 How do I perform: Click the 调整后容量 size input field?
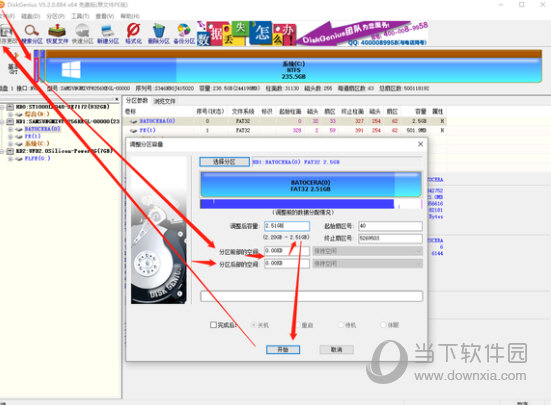[x=287, y=226]
